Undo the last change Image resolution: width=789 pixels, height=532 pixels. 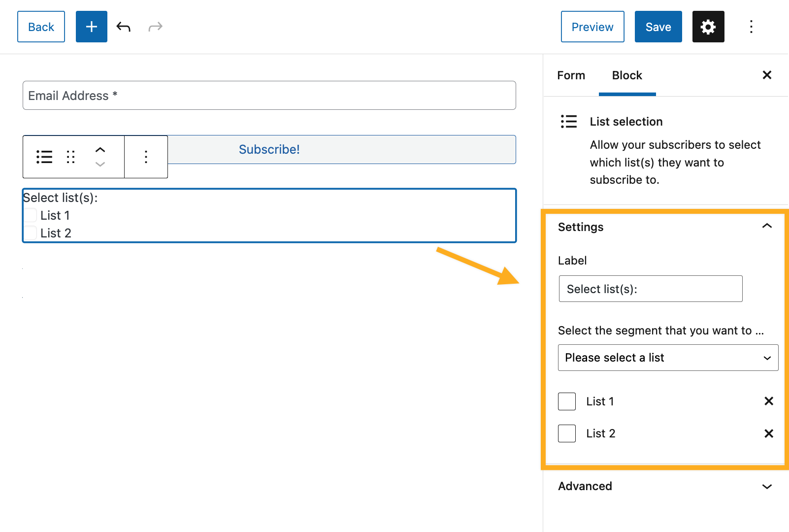[123, 27]
